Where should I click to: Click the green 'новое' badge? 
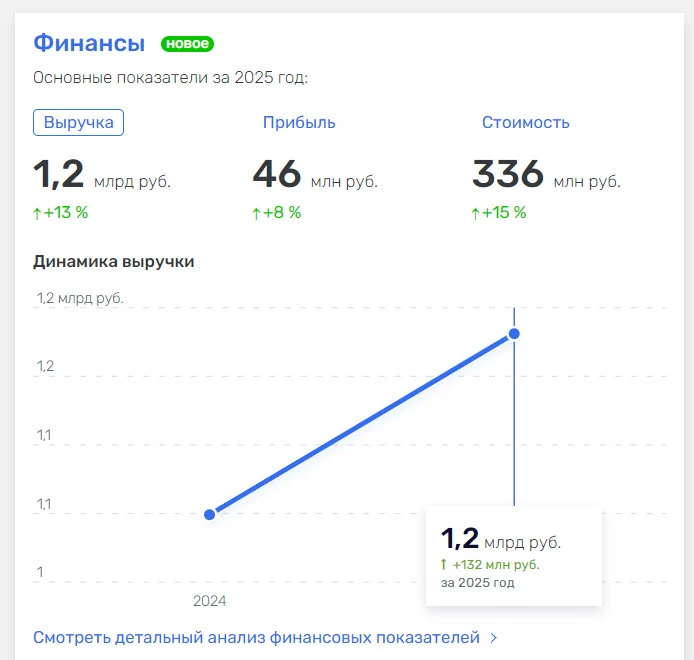point(187,44)
